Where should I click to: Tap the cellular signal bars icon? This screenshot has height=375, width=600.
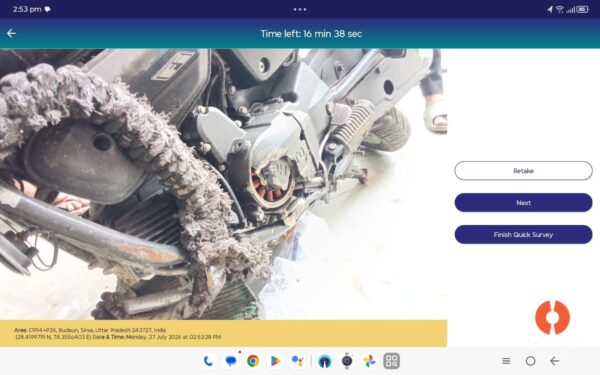click(x=571, y=9)
